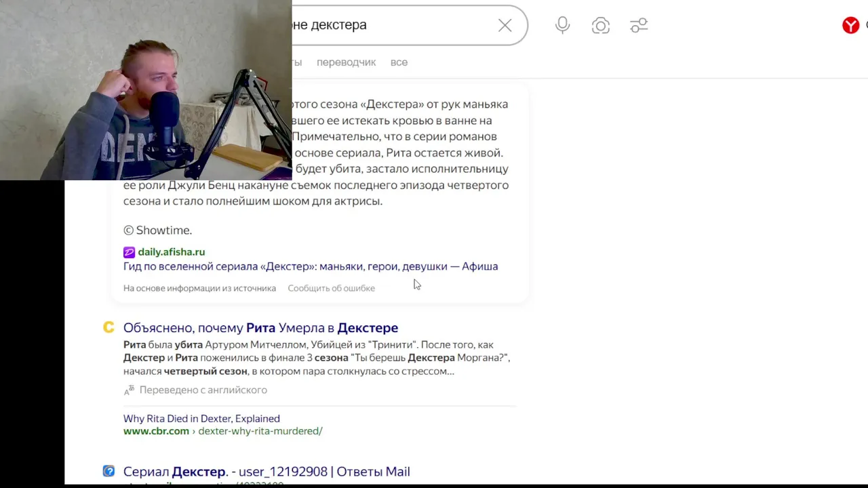Open image search camera icon
This screenshot has width=868, height=488.
601,26
